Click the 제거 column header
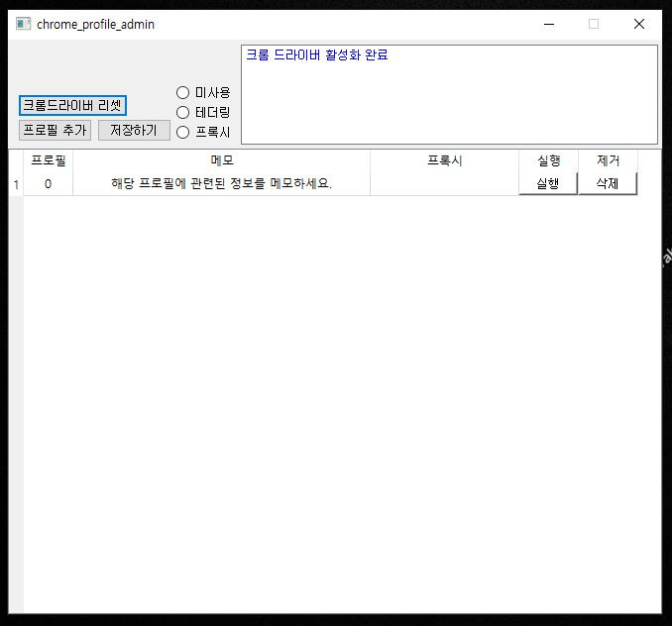Image resolution: width=672 pixels, height=626 pixels. coord(609,160)
